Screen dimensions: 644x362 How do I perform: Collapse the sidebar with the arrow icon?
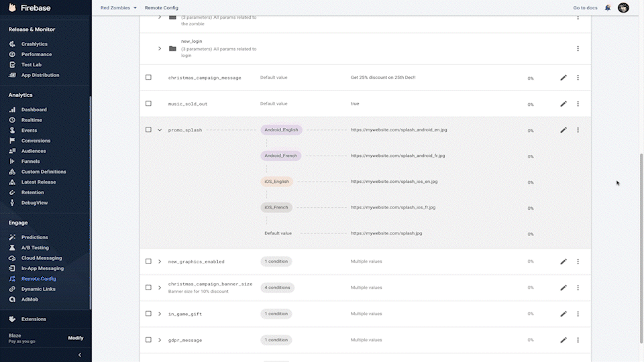click(80, 355)
